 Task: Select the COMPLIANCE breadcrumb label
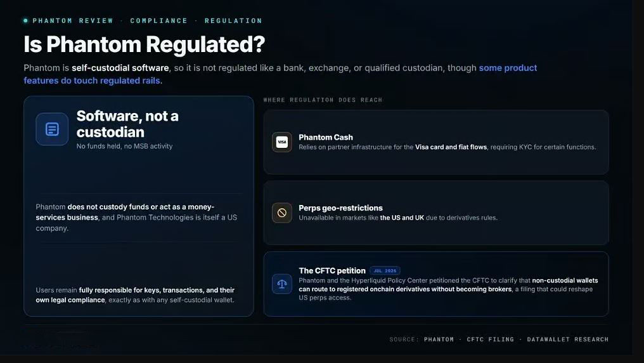coord(159,20)
